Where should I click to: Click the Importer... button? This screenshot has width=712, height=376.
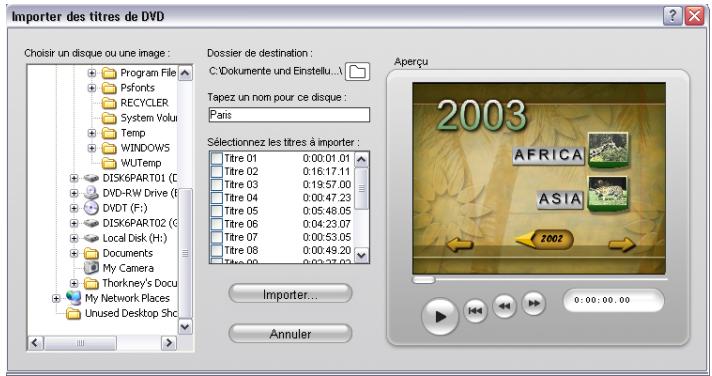(x=290, y=294)
